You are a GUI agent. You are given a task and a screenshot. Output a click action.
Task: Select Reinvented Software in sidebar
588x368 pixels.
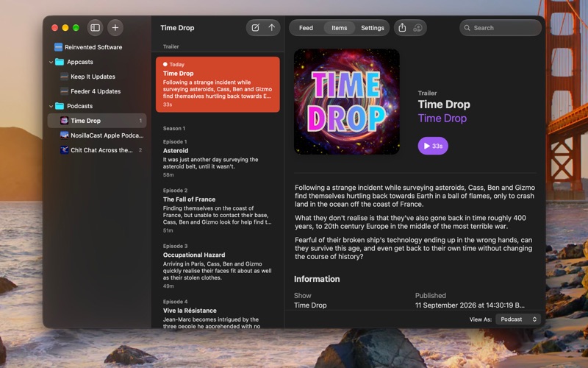(97, 47)
